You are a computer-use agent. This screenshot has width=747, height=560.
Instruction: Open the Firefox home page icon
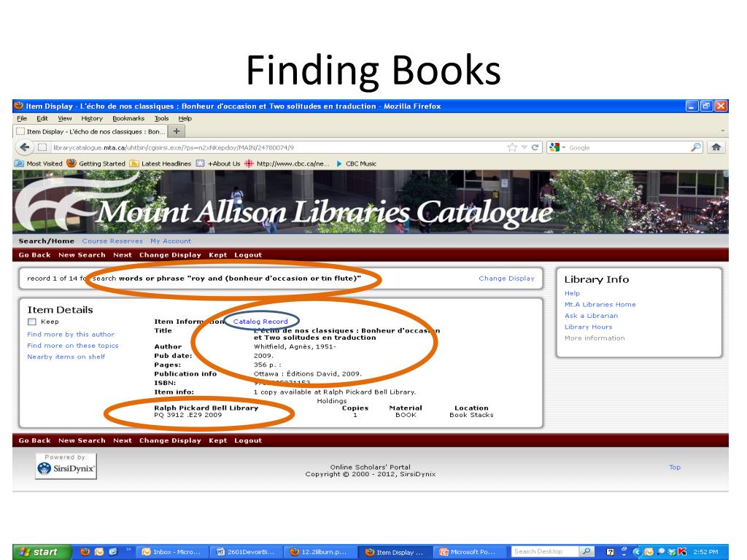point(716,147)
